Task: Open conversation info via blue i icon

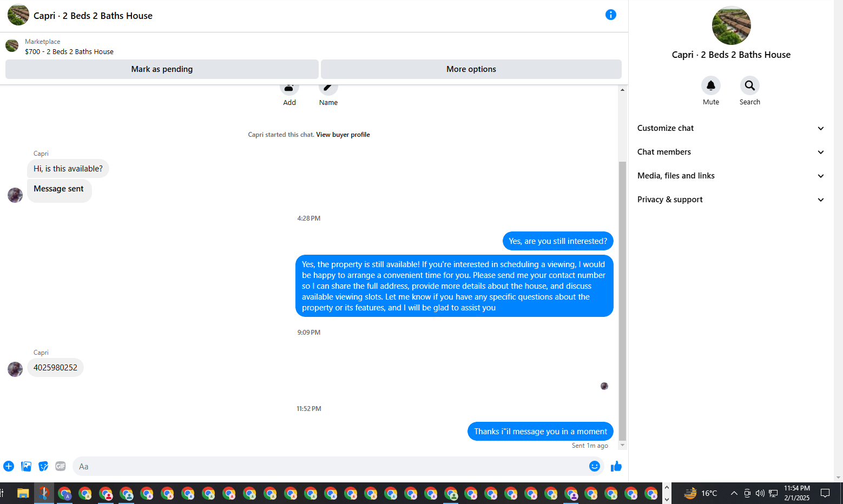Action: [610, 15]
